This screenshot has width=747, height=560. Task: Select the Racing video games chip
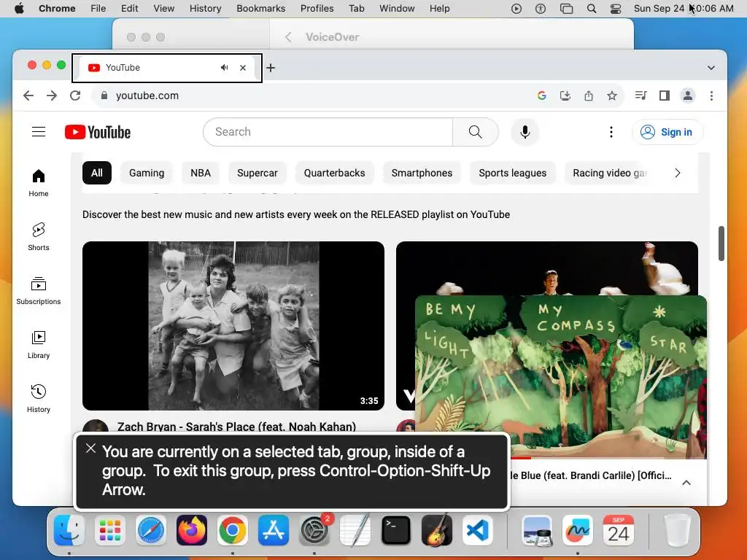(x=610, y=173)
